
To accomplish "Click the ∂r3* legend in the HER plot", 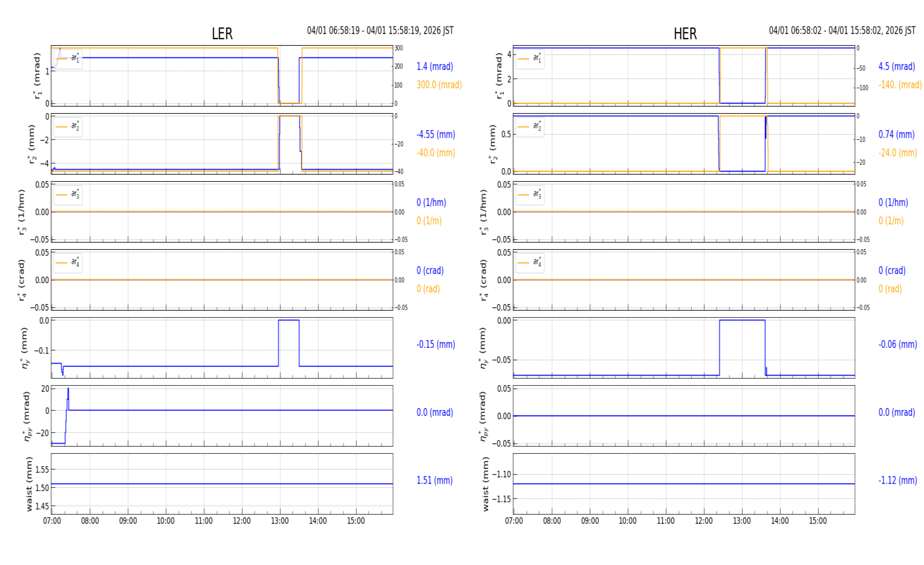I will coord(529,194).
